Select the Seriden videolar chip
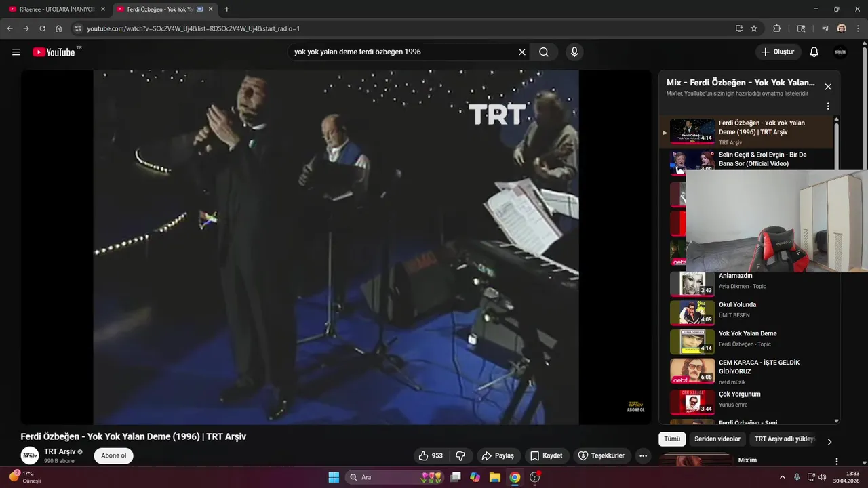Screen dimensions: 868x488 [x=717, y=439]
